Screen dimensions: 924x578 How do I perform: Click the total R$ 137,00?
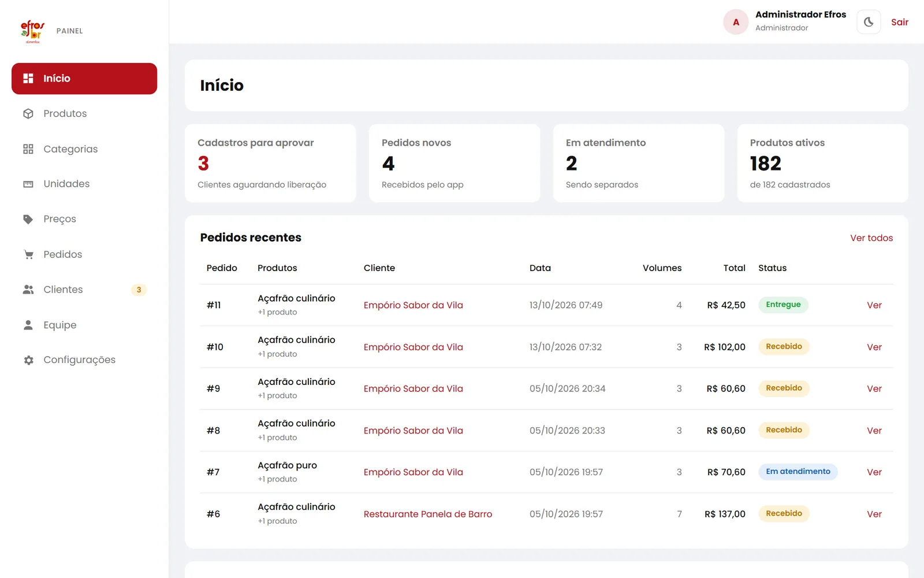coord(725,514)
